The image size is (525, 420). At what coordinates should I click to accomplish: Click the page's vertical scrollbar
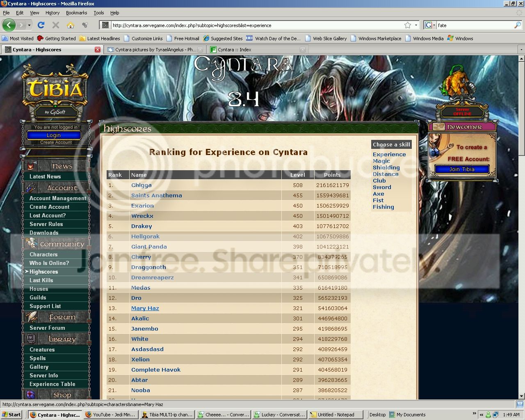(x=521, y=227)
